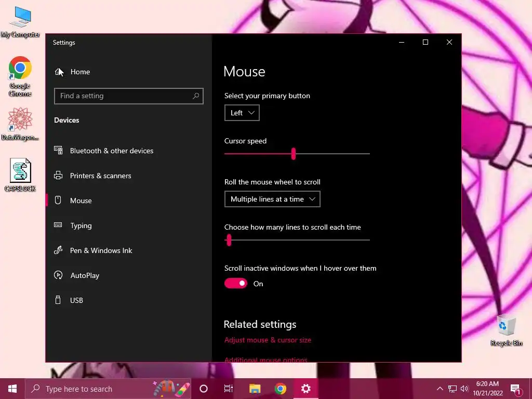
Task: Click the Bluetooth & other devices icon
Action: [x=58, y=150]
